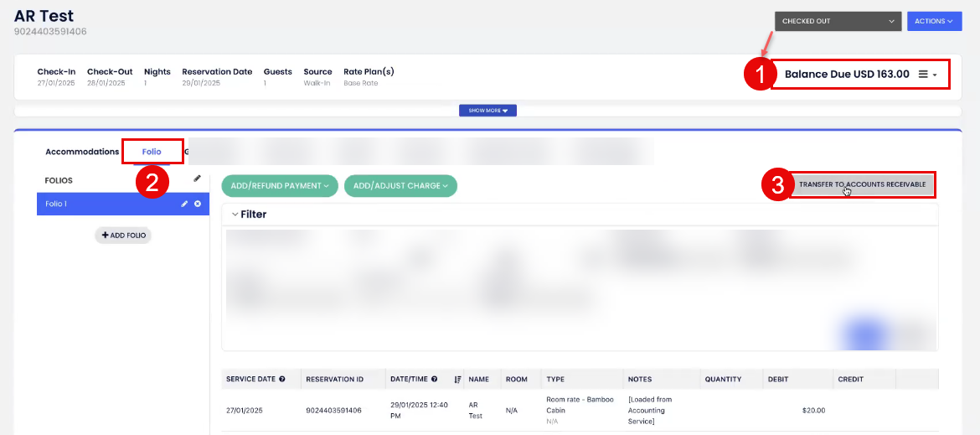Viewport: 980px width, 435px height.
Task: Click the Debit column header
Action: (x=777, y=380)
